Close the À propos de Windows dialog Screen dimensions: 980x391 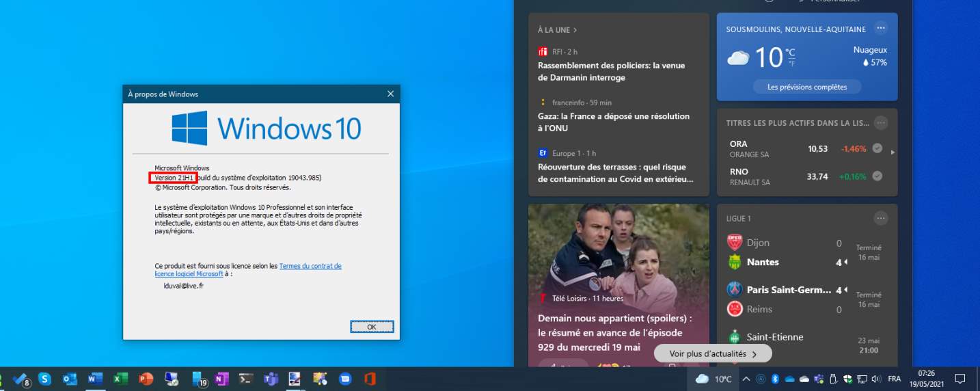tap(390, 94)
